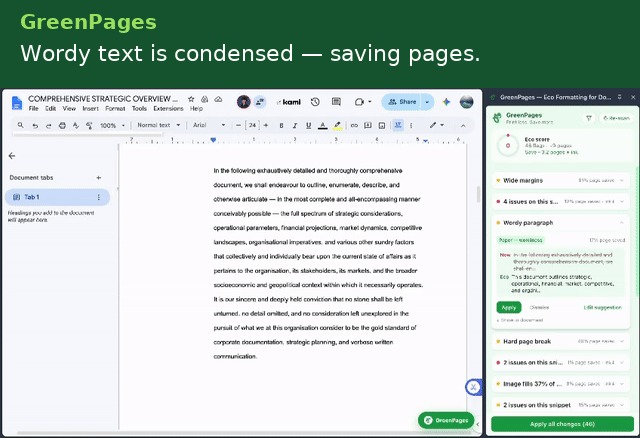Insert an image from the toolbar

tap(382, 125)
